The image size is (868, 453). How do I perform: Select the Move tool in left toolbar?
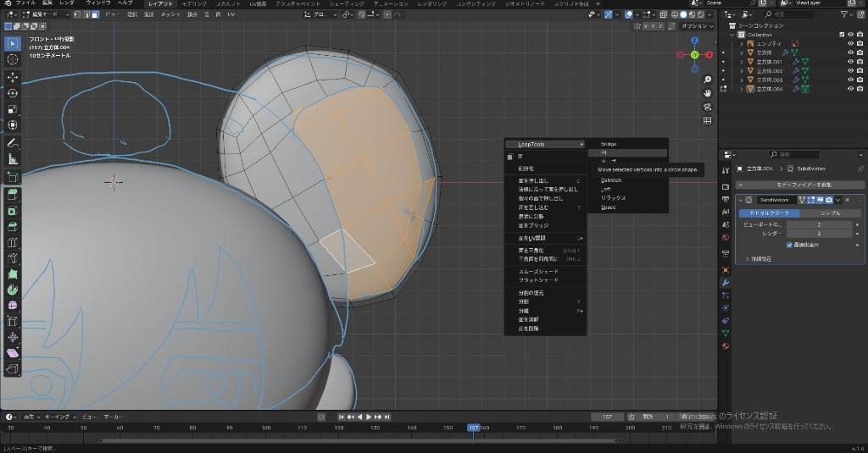pos(13,76)
